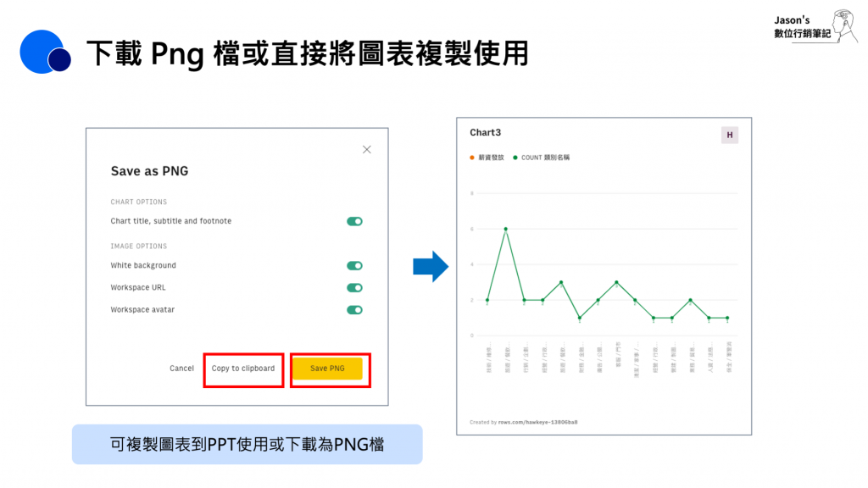Select the peak data point at value 6
Viewport: 868px width, 488px height.
(x=506, y=229)
